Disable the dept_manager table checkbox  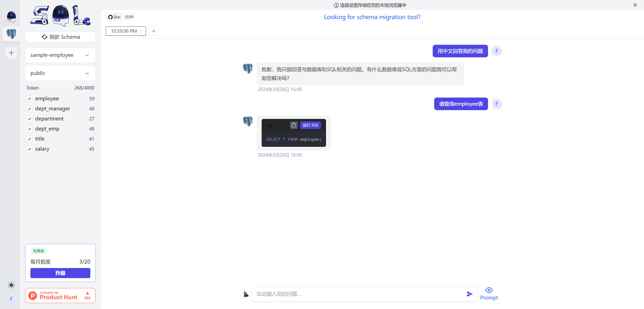(29, 109)
